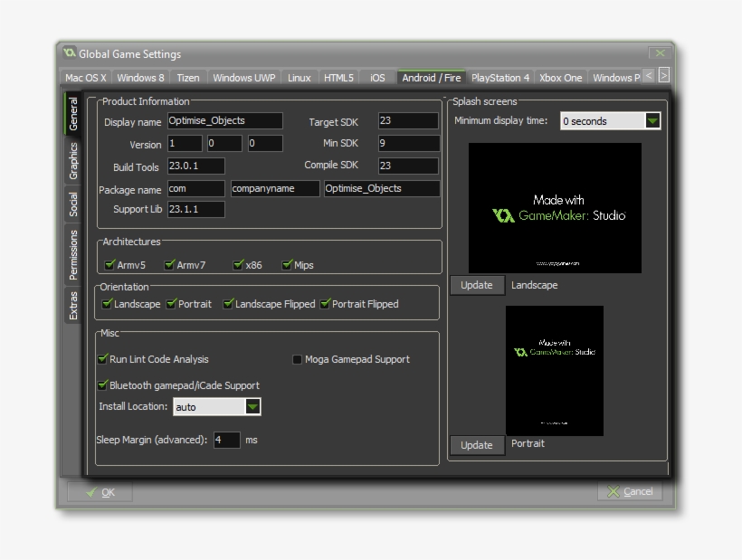Uncheck Portrait Flipped orientation
The height and width of the screenshot is (560, 742).
click(325, 304)
